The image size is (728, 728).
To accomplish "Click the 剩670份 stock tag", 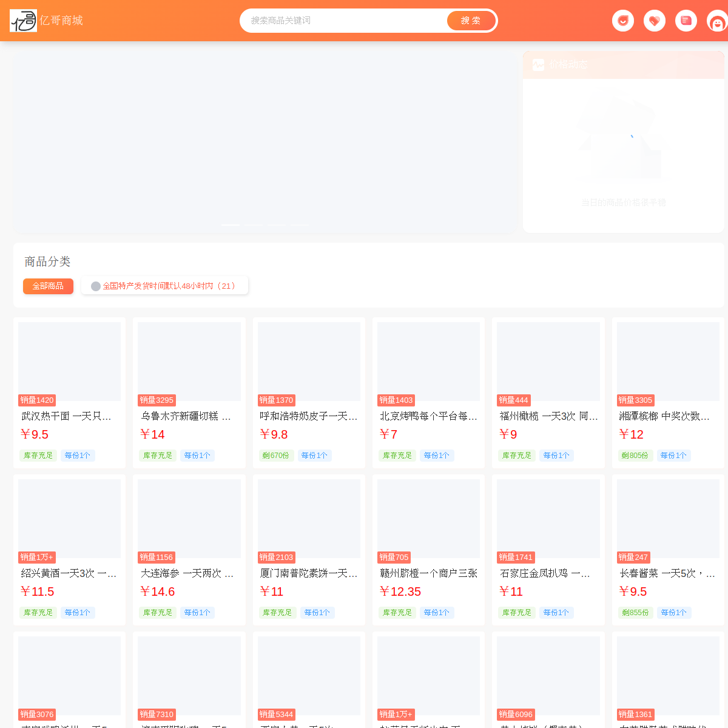I will [276, 456].
